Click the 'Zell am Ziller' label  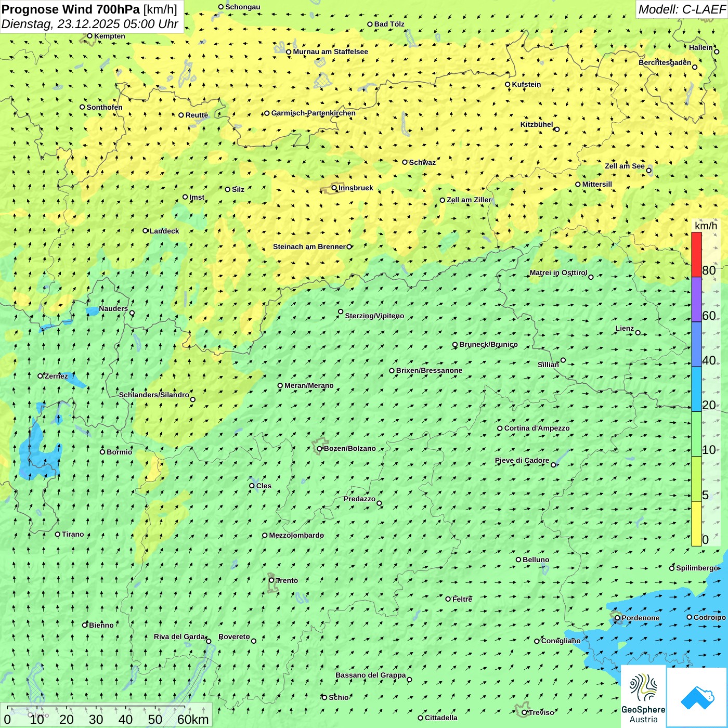click(x=469, y=200)
